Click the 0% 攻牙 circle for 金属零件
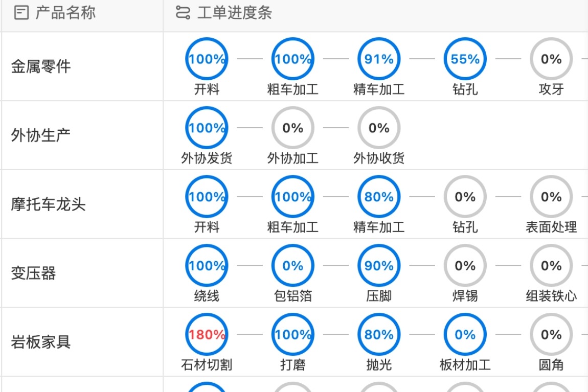Image resolution: width=588 pixels, height=392 pixels. pyautogui.click(x=551, y=58)
